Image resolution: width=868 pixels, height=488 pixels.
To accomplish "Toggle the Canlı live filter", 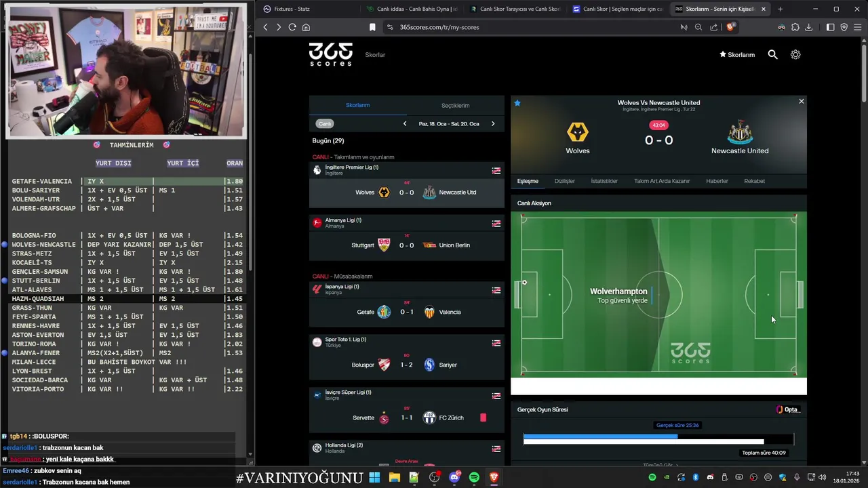I will tap(325, 123).
